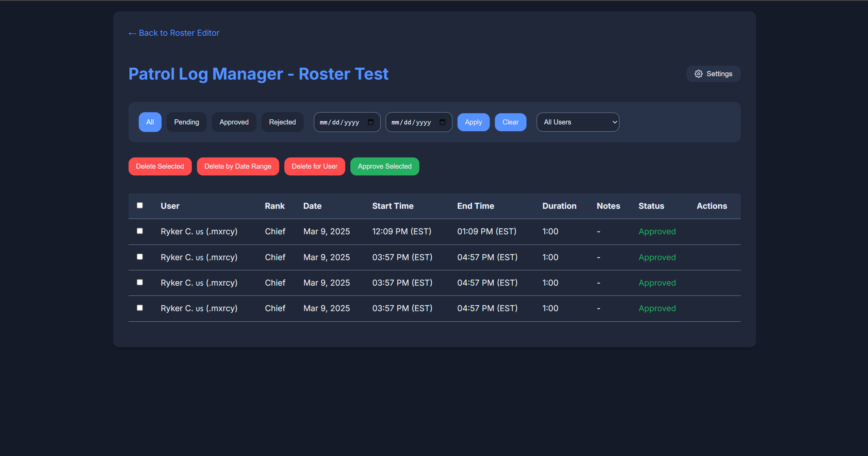Select the Rejected filter tab
The image size is (868, 456).
pos(282,122)
